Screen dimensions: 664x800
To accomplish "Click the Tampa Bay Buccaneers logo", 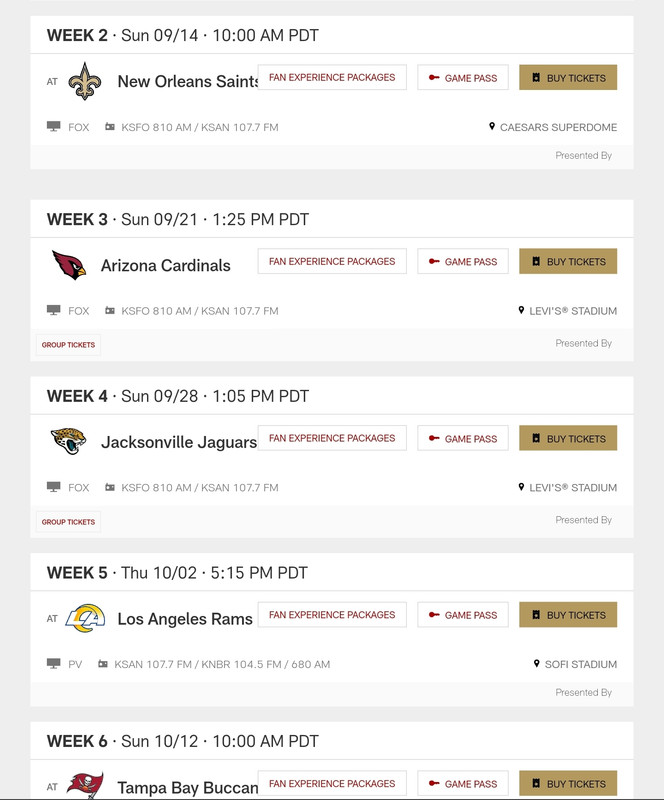I will click(85, 786).
